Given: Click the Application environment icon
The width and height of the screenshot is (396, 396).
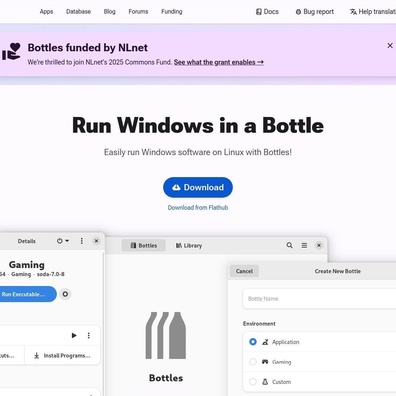Looking at the screenshot, I should [265, 342].
